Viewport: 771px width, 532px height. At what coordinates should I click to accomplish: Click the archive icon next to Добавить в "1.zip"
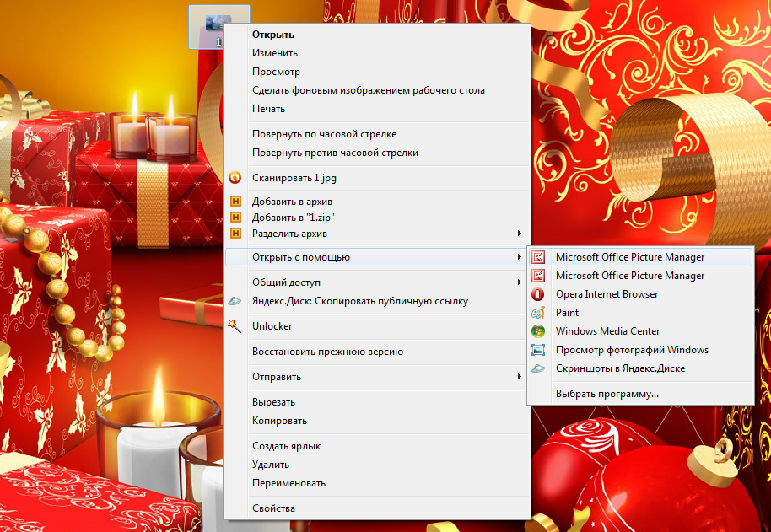(236, 218)
